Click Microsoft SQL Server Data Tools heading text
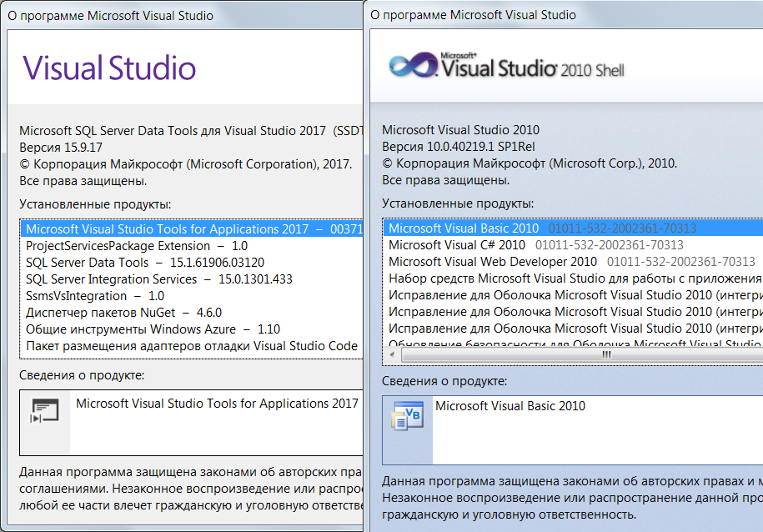The width and height of the screenshot is (763, 532). [x=191, y=130]
